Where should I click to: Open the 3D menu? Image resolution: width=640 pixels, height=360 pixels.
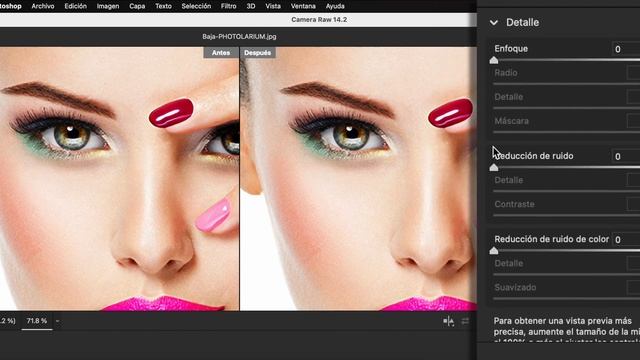point(251,6)
